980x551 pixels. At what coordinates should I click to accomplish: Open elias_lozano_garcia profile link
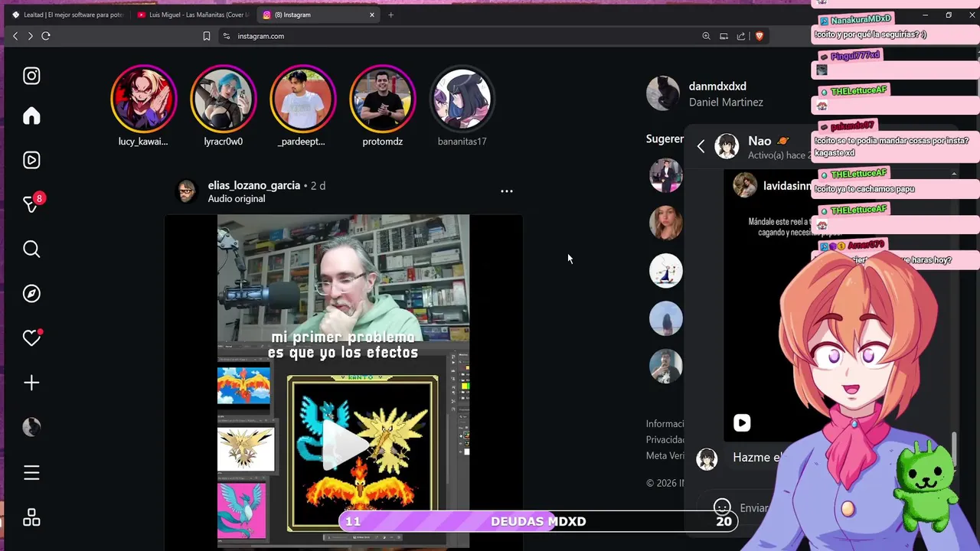coord(253,185)
